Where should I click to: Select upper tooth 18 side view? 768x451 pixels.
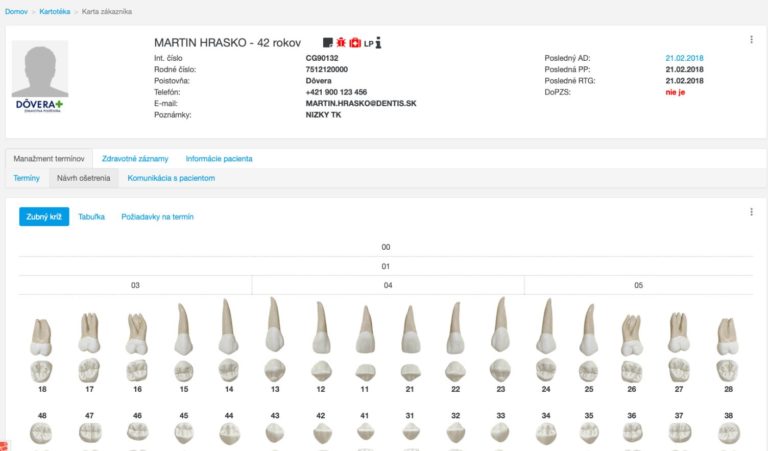(x=42, y=337)
